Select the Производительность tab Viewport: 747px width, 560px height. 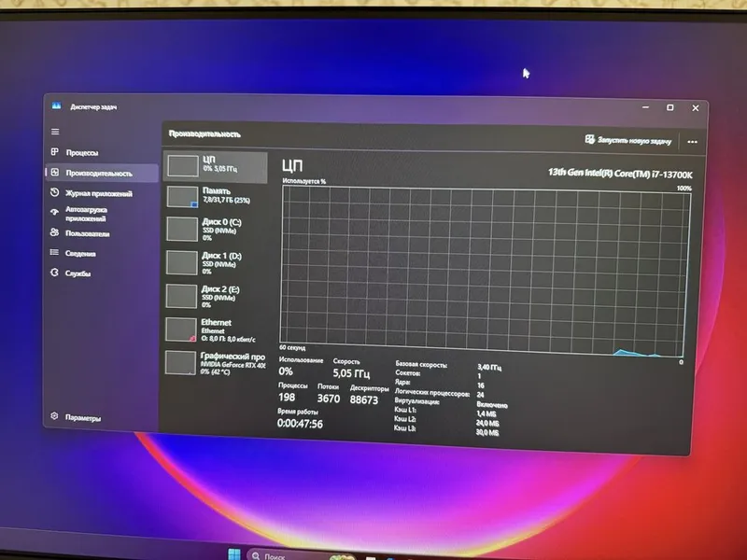coord(102,173)
